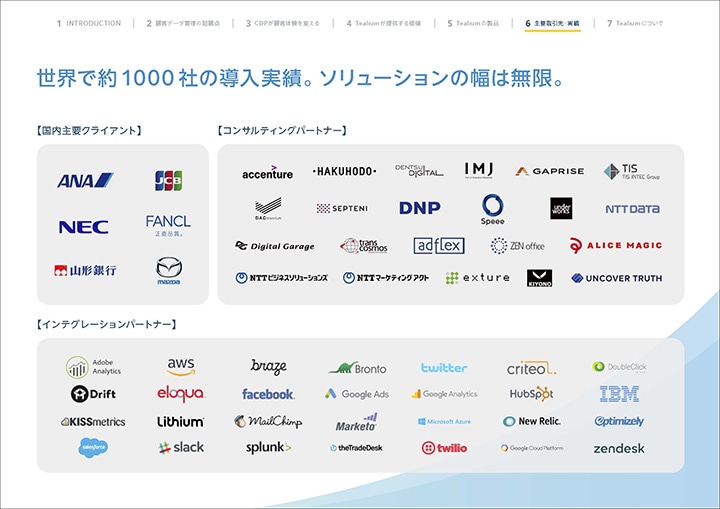
Task: Click the salesforce cloud logo
Action: pos(93,447)
